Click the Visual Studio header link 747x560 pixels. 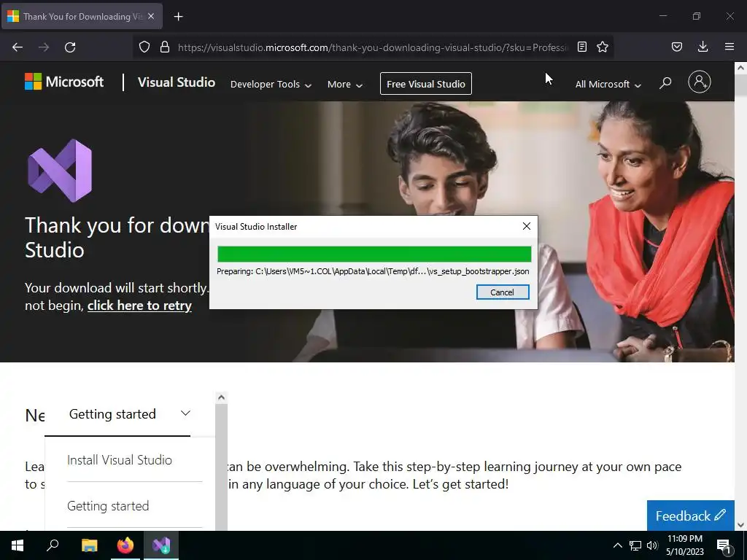[x=177, y=82]
